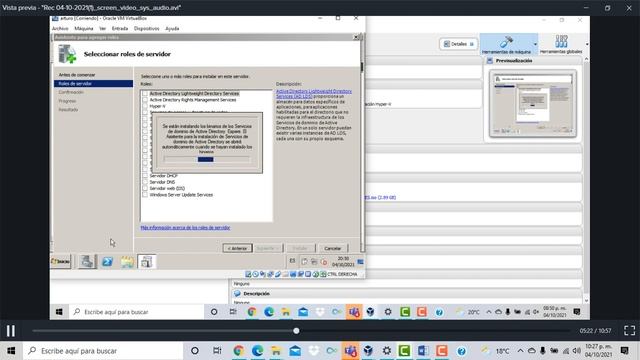Select the roles wizard task in VM taskbar

(x=147, y=262)
